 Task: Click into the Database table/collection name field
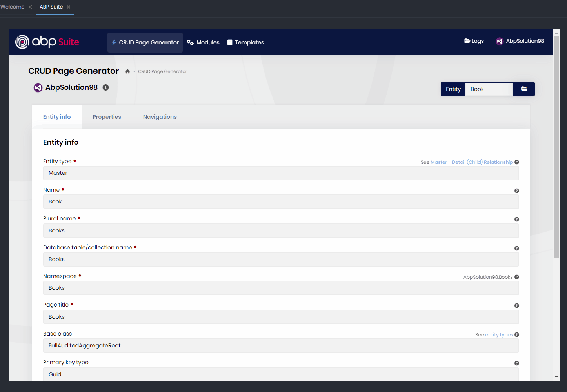point(281,260)
